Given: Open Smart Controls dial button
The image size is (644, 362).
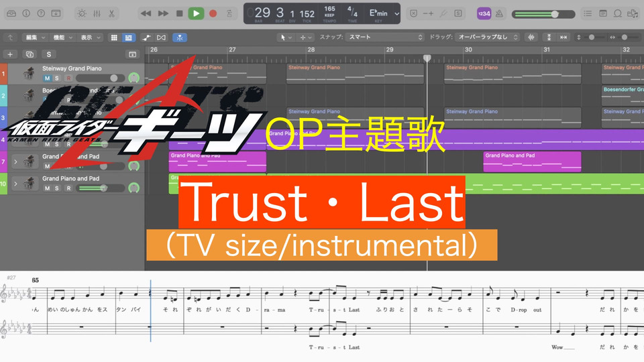Looking at the screenshot, I should point(82,13).
